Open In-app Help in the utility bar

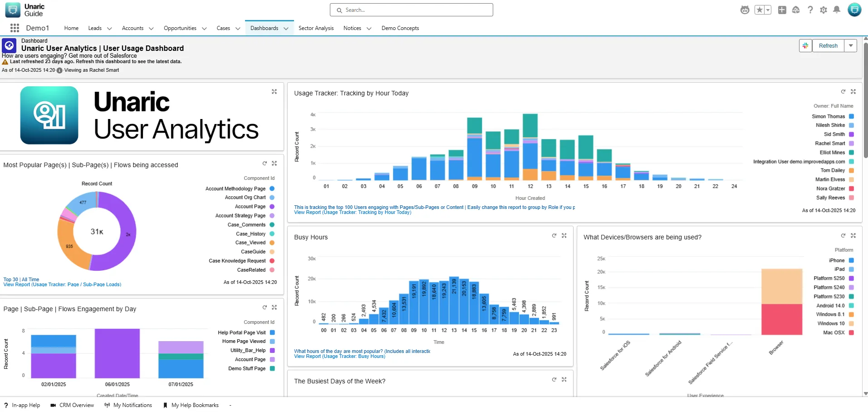tap(22, 405)
